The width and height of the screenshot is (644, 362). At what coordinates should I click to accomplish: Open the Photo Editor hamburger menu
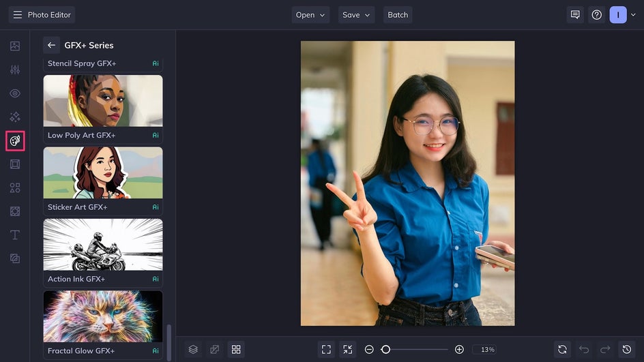(17, 15)
